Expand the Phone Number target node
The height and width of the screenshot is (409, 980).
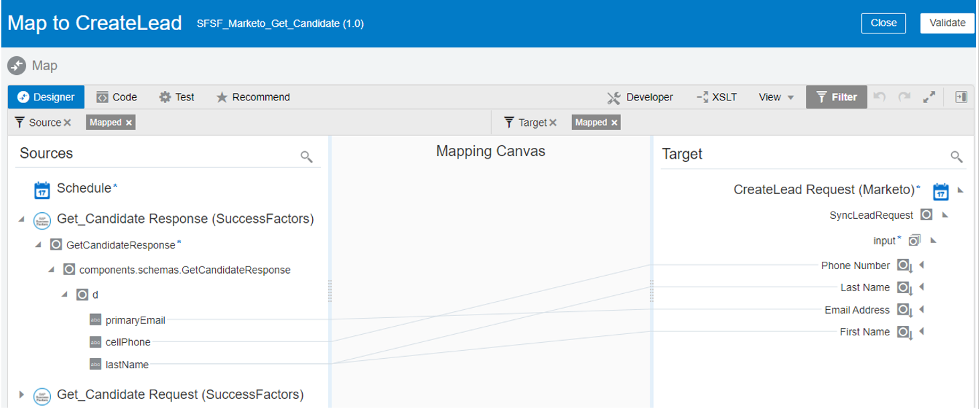point(922,265)
